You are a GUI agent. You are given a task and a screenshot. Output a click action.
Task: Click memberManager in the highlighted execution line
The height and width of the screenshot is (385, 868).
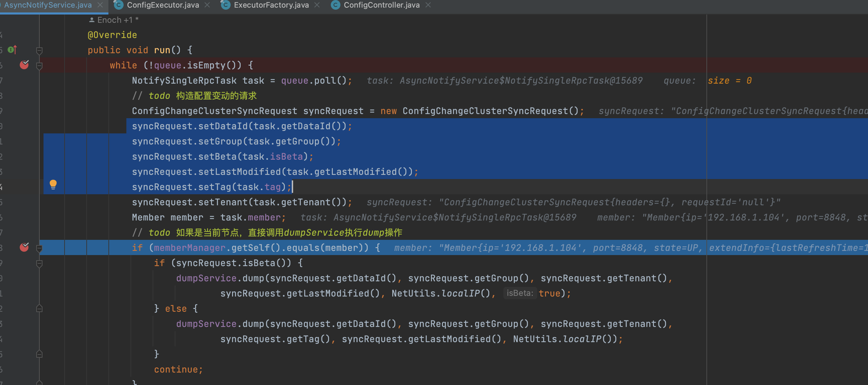[x=190, y=248]
